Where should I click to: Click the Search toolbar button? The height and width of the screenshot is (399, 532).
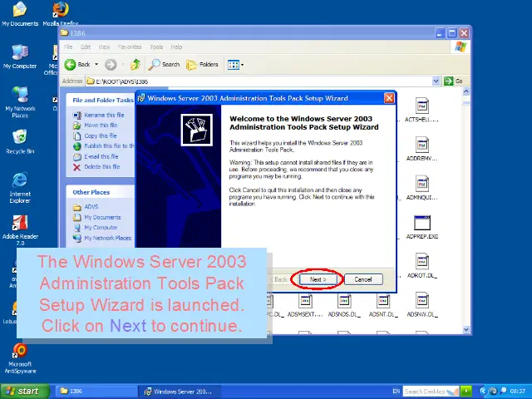tap(165, 64)
